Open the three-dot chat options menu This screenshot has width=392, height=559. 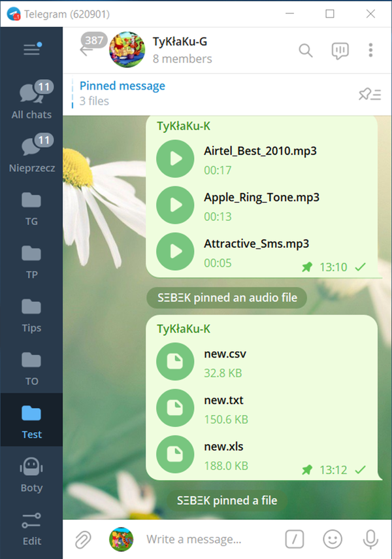pyautogui.click(x=370, y=50)
